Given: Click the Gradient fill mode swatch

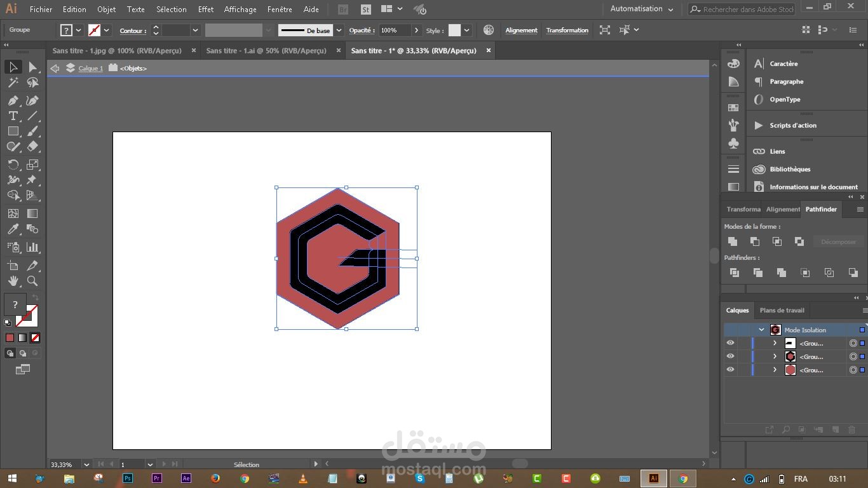Looking at the screenshot, I should tap(22, 338).
